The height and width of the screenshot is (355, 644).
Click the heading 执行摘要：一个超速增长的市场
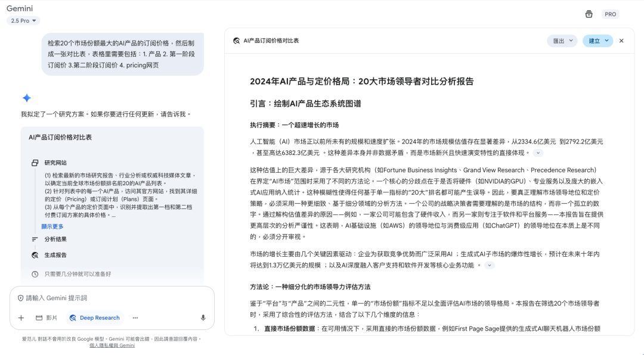coord(295,124)
